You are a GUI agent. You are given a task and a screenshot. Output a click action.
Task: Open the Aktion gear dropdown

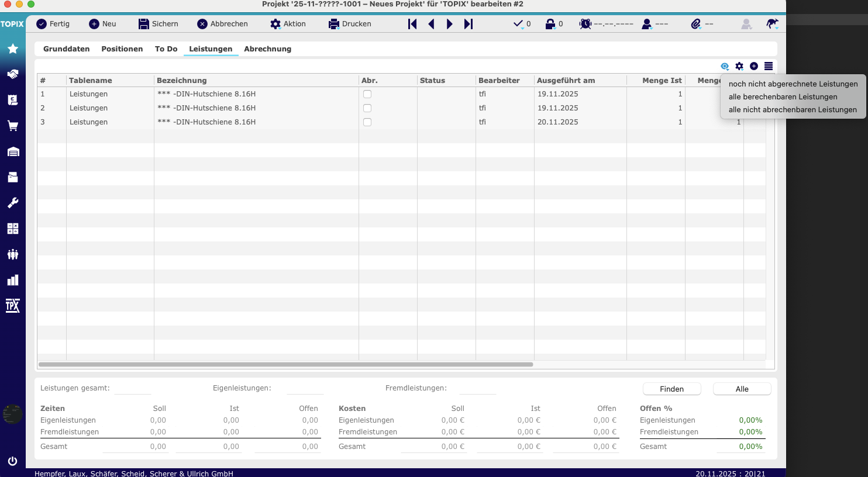click(288, 24)
